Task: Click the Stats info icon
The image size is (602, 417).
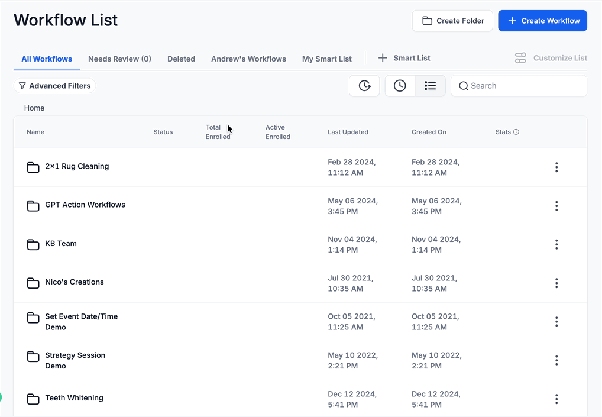Action: click(x=516, y=132)
